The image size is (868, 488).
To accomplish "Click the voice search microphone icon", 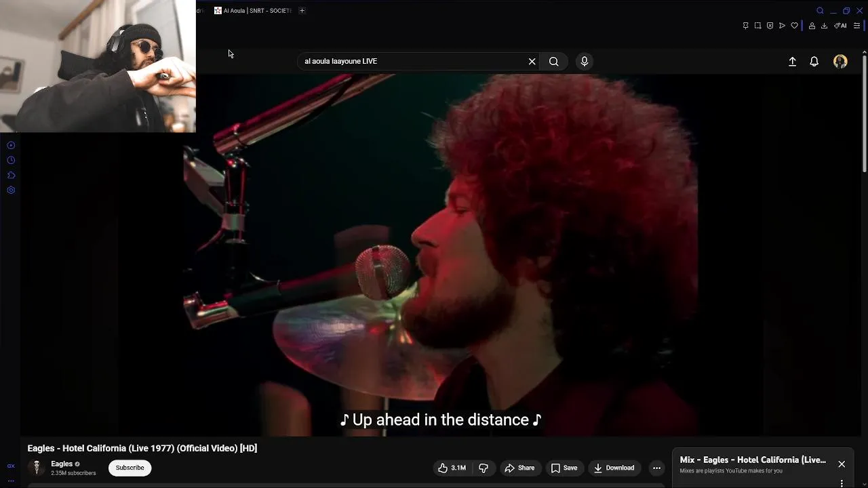I will point(585,62).
